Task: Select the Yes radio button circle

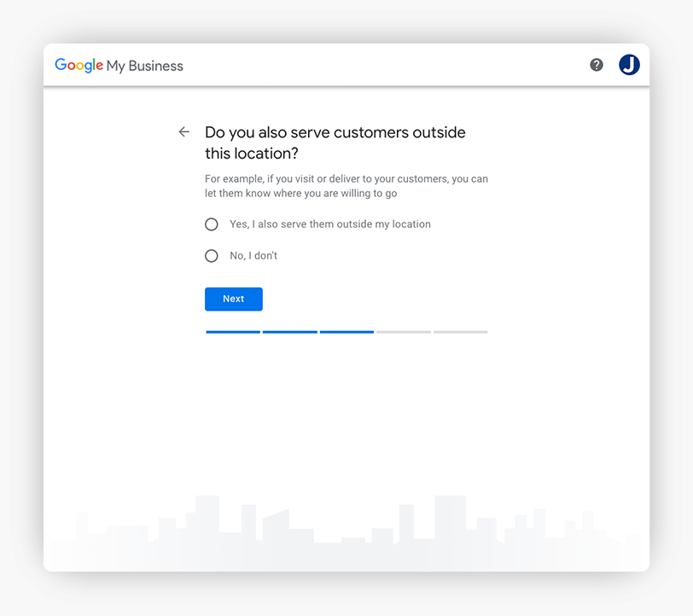Action: click(212, 224)
